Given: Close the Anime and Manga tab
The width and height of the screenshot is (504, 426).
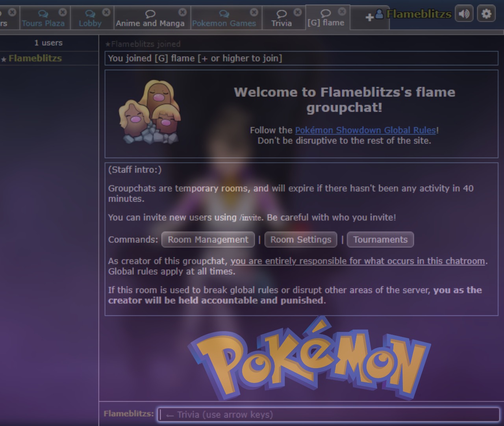Looking at the screenshot, I should (x=182, y=12).
